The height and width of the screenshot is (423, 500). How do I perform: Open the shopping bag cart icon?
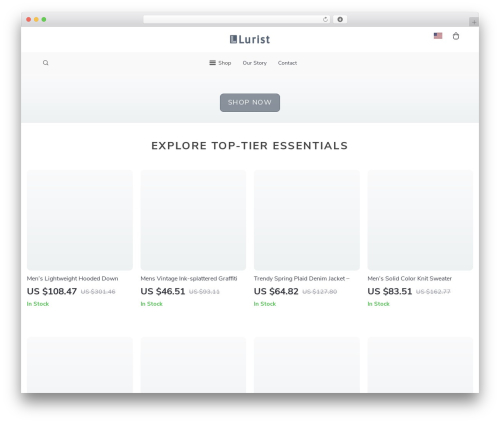pos(456,36)
